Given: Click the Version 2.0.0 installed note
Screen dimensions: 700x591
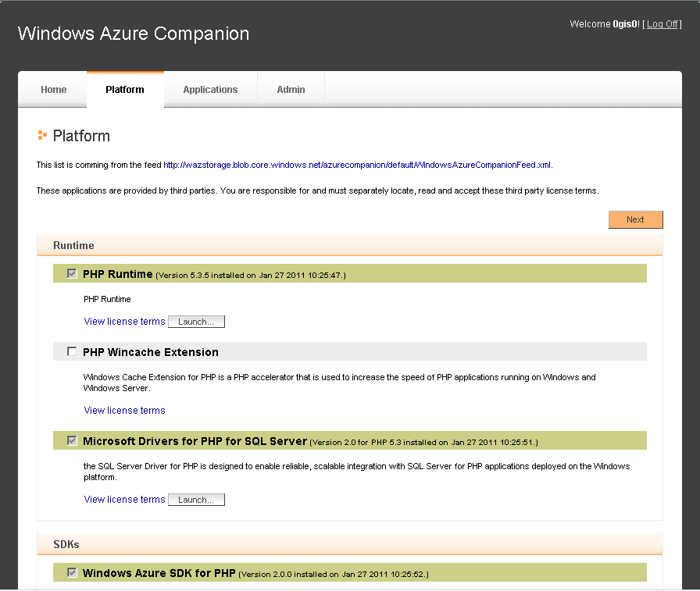Looking at the screenshot, I should pyautogui.click(x=334, y=574).
